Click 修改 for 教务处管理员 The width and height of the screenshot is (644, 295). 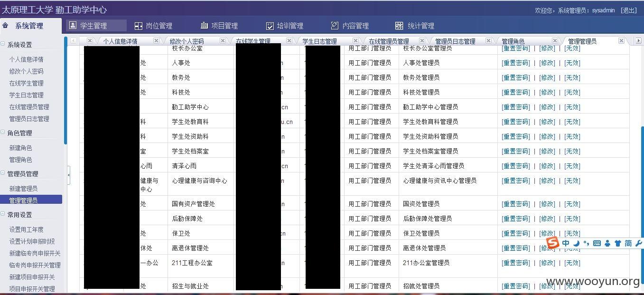(547, 77)
